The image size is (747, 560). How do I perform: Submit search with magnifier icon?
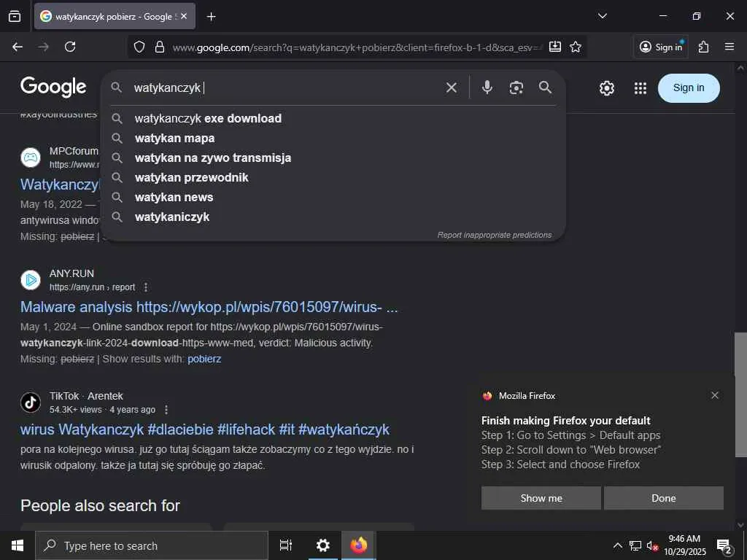coord(546,87)
